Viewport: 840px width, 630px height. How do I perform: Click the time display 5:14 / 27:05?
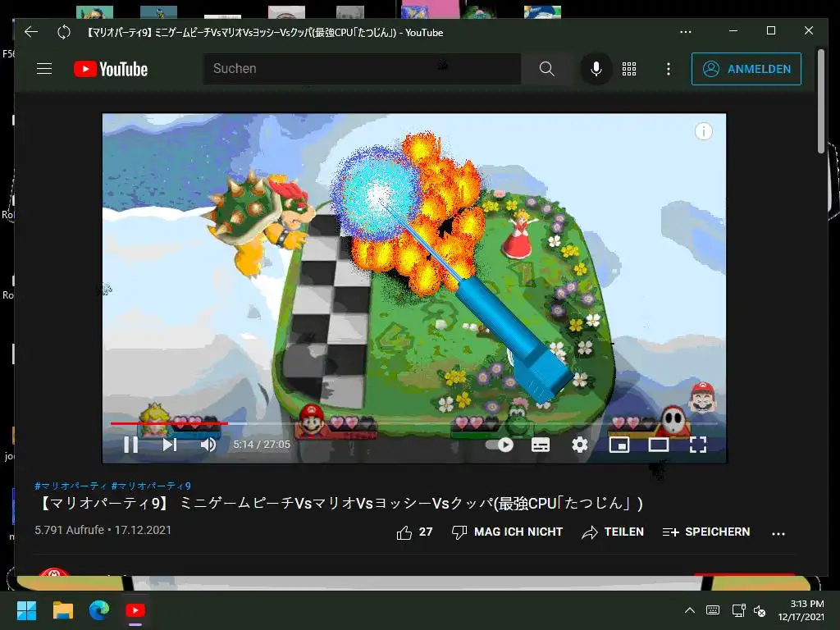click(262, 445)
